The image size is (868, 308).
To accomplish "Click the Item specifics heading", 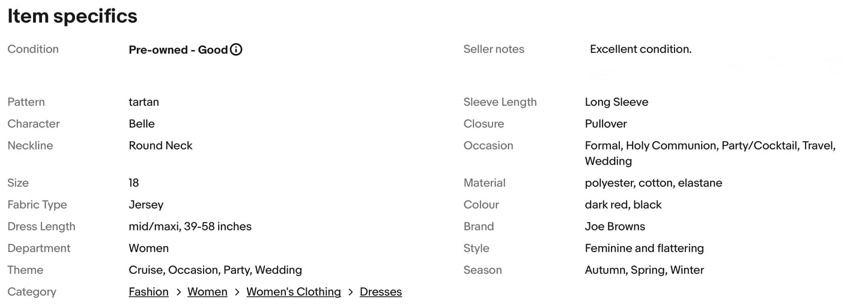I will click(x=72, y=16).
